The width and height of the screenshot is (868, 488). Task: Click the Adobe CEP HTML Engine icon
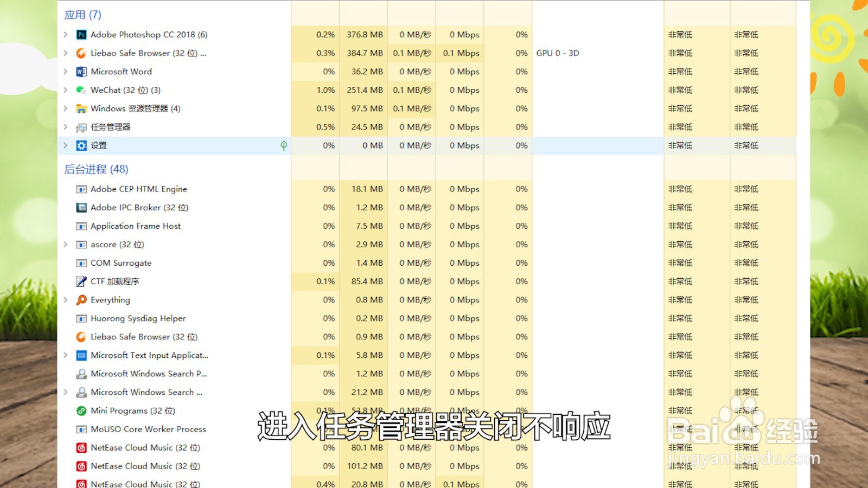(x=81, y=189)
